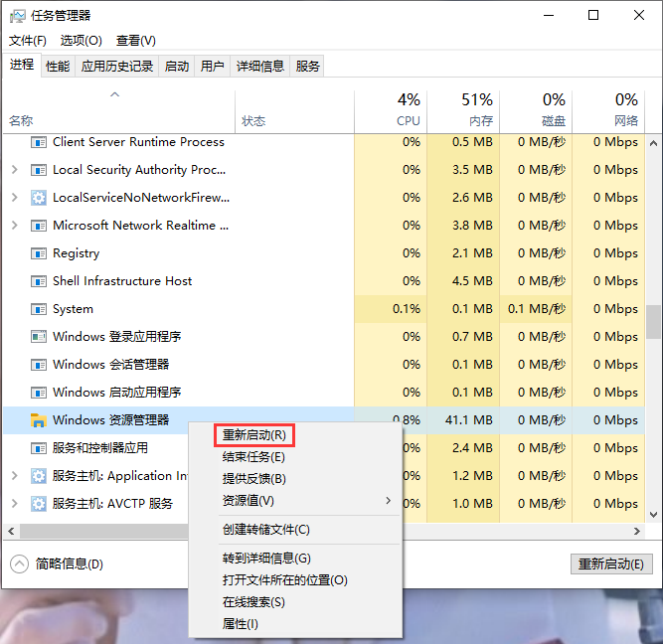Screen dimensions: 663x644
Task: Choose 重新启动 from context menu
Action: (x=254, y=435)
